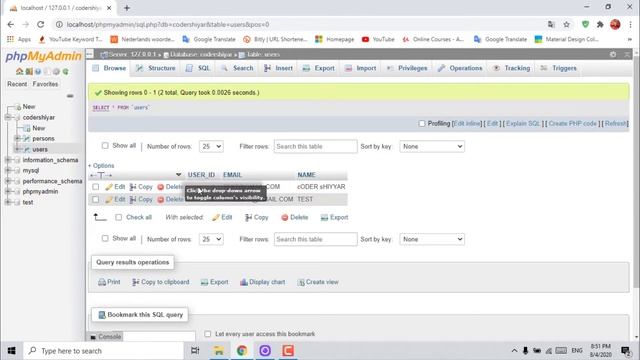Click Copy icon for TEST row
The height and width of the screenshot is (360, 640).
coord(133,200)
